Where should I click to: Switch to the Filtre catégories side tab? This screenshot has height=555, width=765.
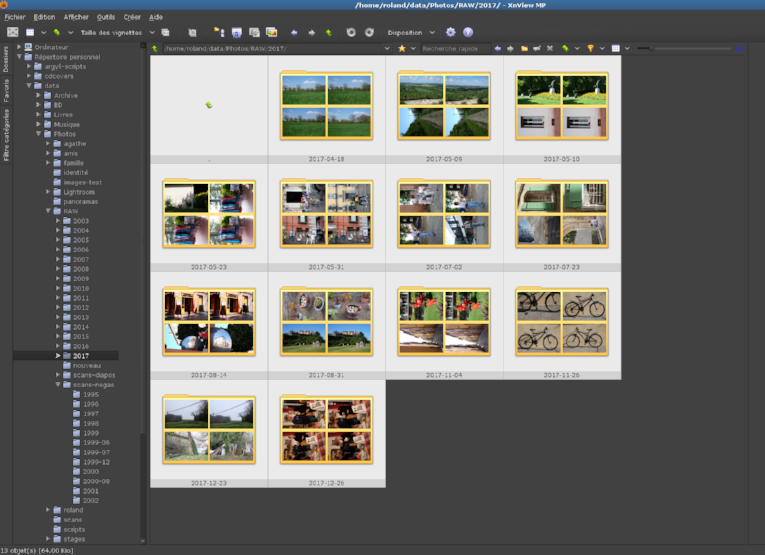pyautogui.click(x=6, y=137)
